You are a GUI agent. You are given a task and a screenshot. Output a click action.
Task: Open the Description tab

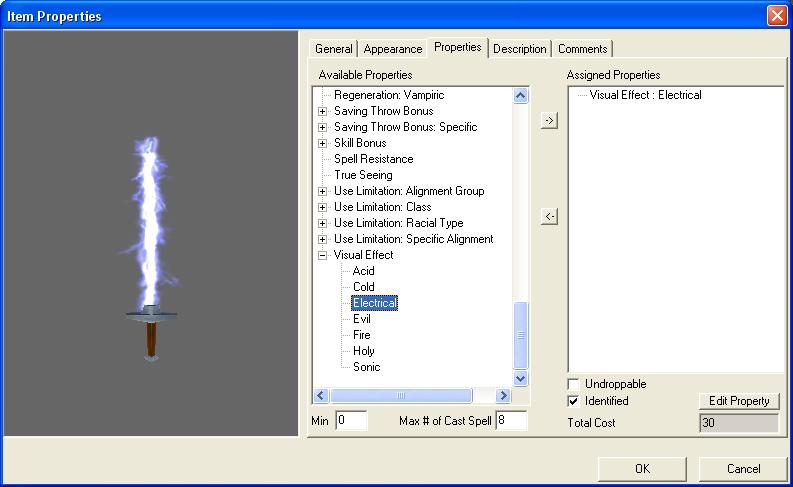pos(519,49)
